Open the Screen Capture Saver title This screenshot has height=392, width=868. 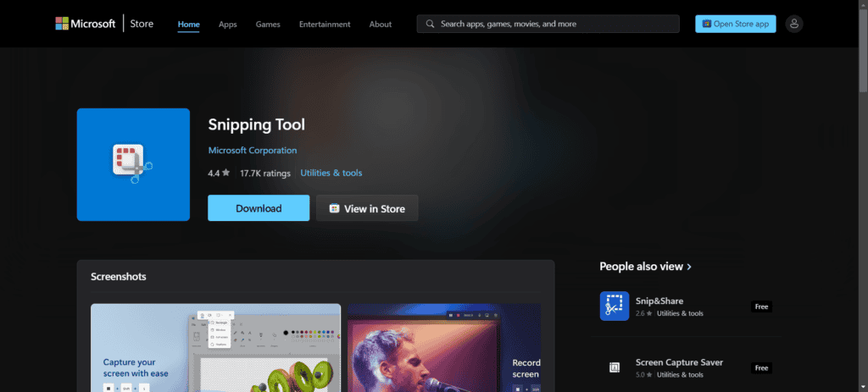[x=679, y=362]
